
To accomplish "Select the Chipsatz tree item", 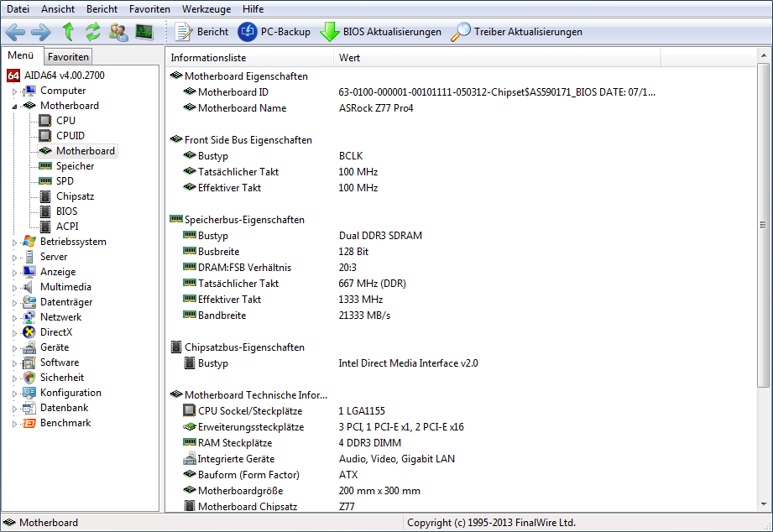I will (x=75, y=196).
